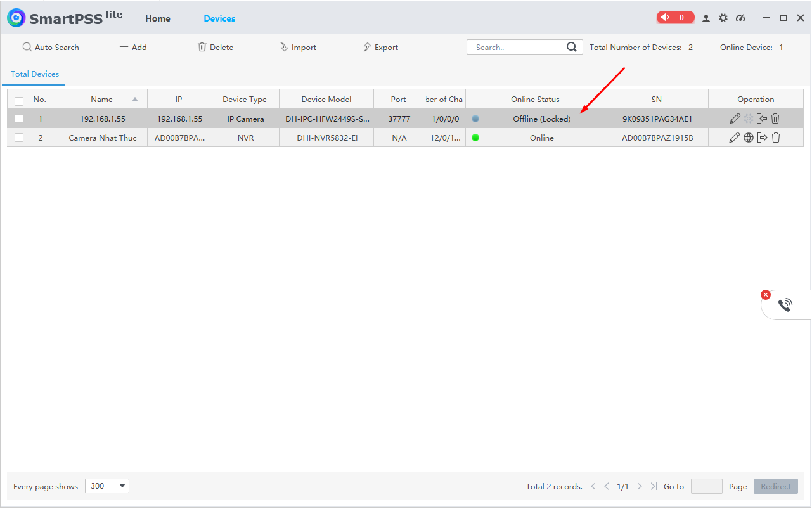Check the box for device 192.168.1.55
The image size is (812, 509).
(x=19, y=119)
